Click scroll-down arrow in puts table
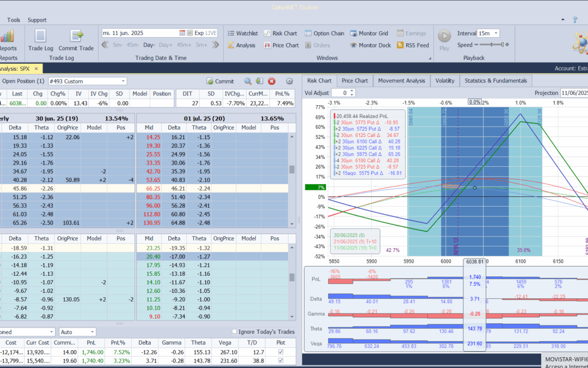Image resolution: width=588 pixels, height=368 pixels. point(292,317)
